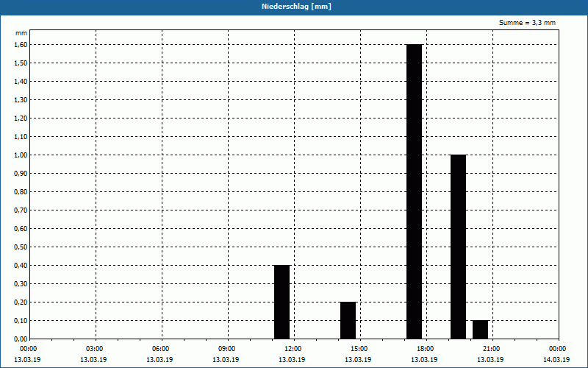Click the 18:00 time label
This screenshot has height=368, width=588.
click(x=426, y=349)
